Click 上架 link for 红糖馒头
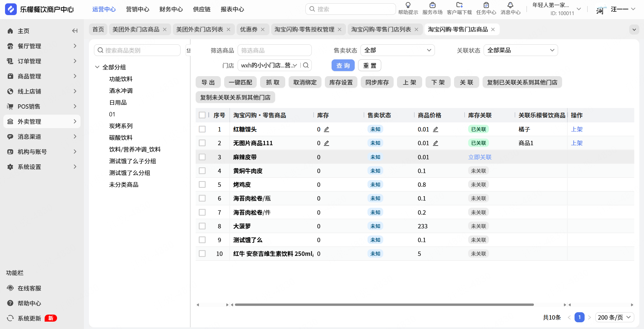The height and width of the screenshot is (329, 644). click(x=577, y=129)
